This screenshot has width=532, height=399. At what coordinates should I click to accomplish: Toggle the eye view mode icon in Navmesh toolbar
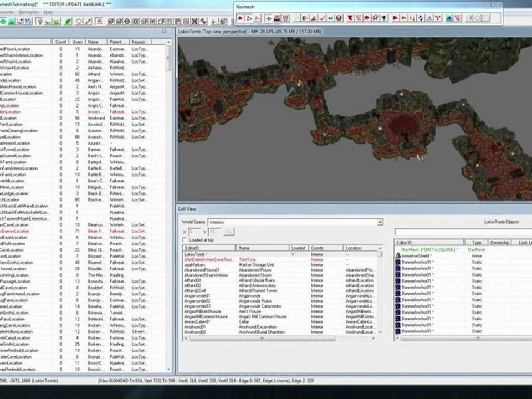pyautogui.click(x=268, y=18)
